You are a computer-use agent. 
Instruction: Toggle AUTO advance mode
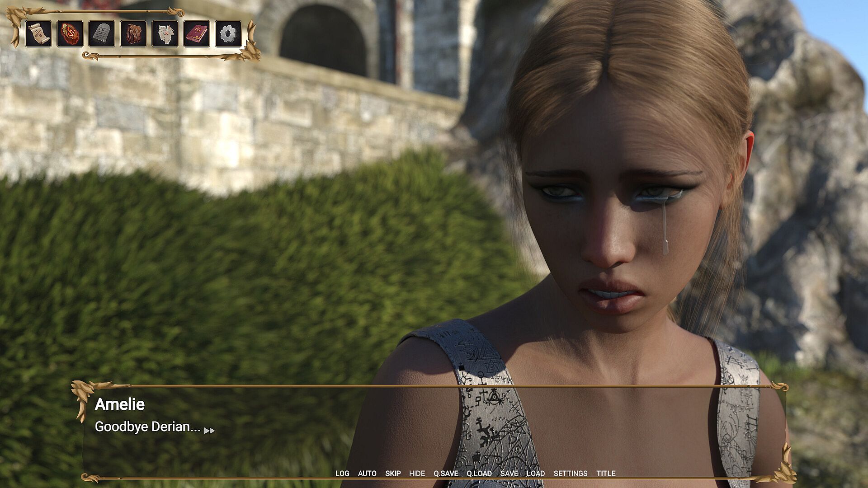point(367,474)
